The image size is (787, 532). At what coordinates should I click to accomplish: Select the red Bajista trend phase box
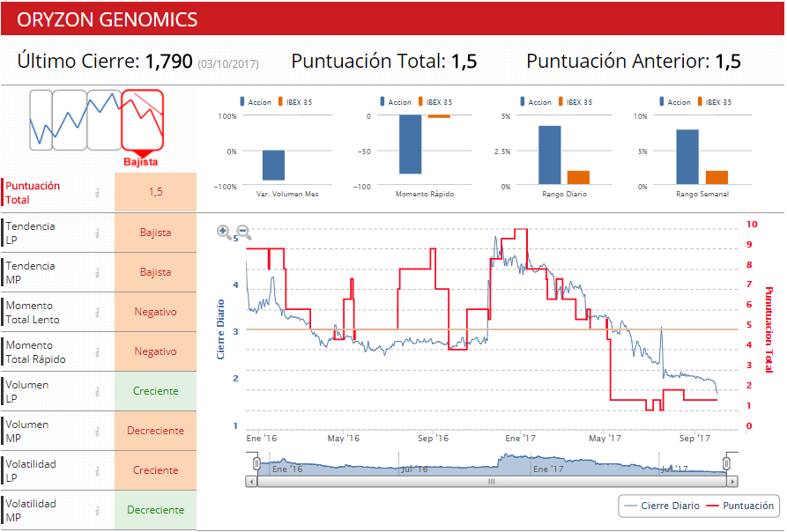[142, 120]
